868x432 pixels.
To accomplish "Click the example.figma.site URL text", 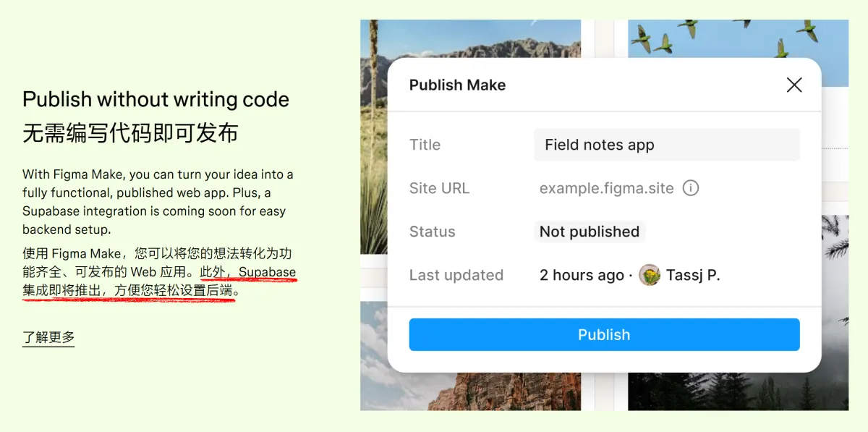I will point(606,188).
